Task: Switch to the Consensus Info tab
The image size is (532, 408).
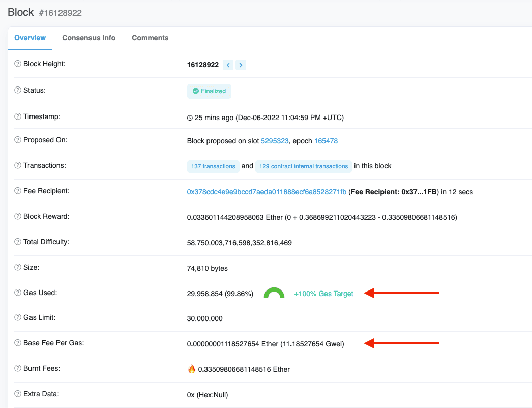Action: coord(88,38)
